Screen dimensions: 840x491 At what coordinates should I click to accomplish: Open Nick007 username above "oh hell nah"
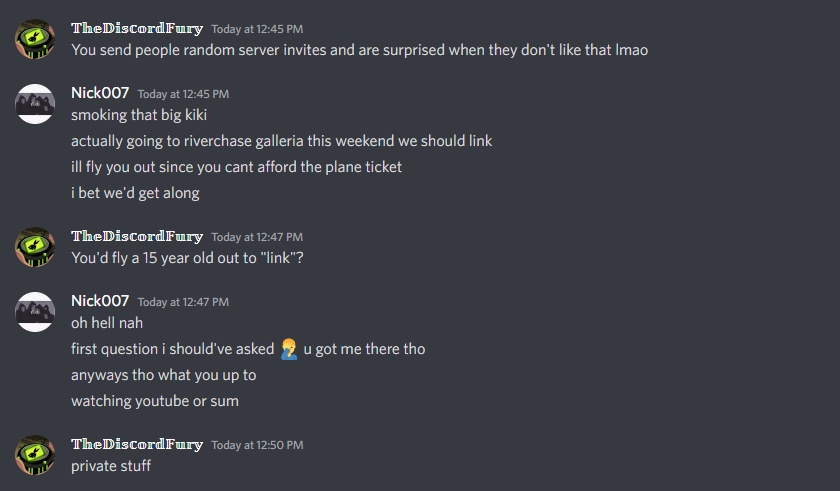tap(100, 301)
